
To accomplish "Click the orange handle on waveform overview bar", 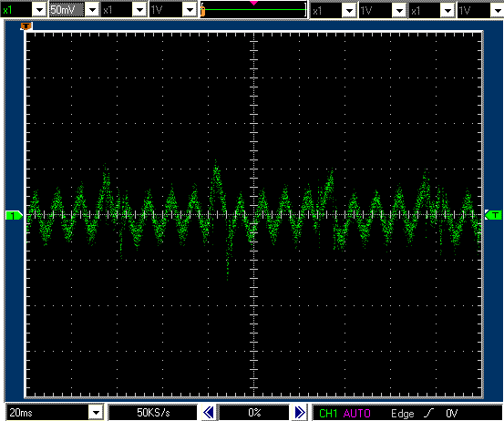I will tap(203, 12).
